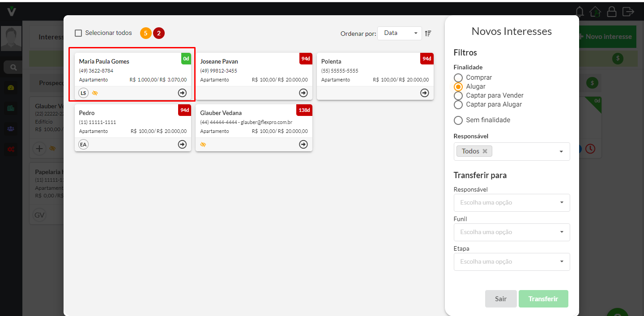Open Maria Paula Gomes arrow icon
The height and width of the screenshot is (316, 644).
pyautogui.click(x=182, y=93)
